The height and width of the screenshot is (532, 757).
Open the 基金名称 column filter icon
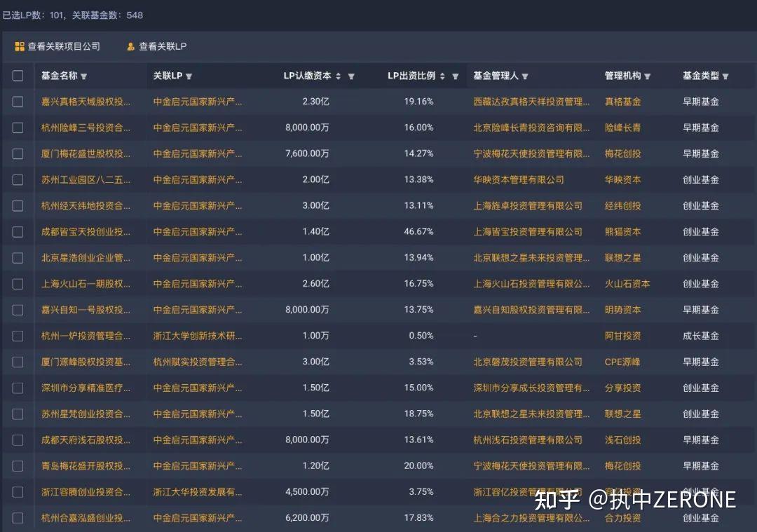coord(84,76)
